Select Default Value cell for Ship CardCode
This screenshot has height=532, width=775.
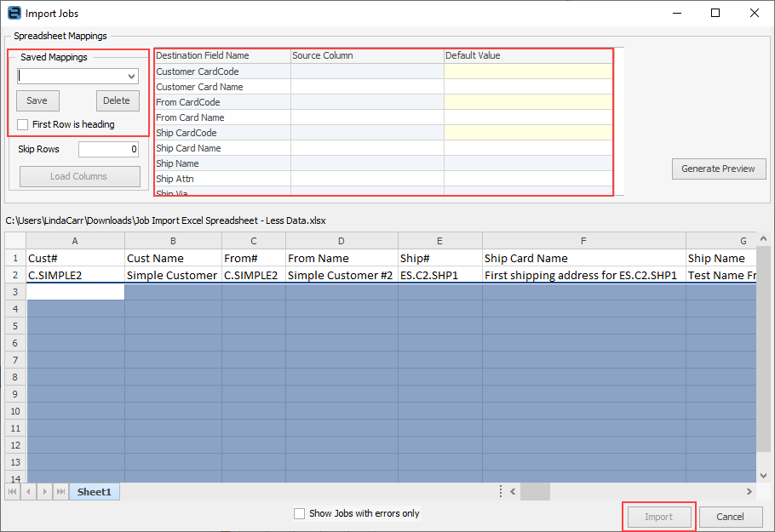click(528, 133)
